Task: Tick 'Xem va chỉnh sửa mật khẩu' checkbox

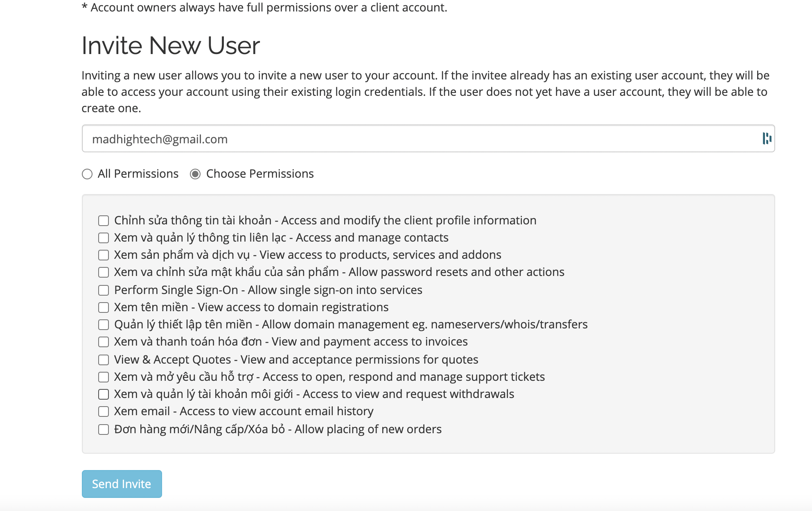Action: point(104,272)
